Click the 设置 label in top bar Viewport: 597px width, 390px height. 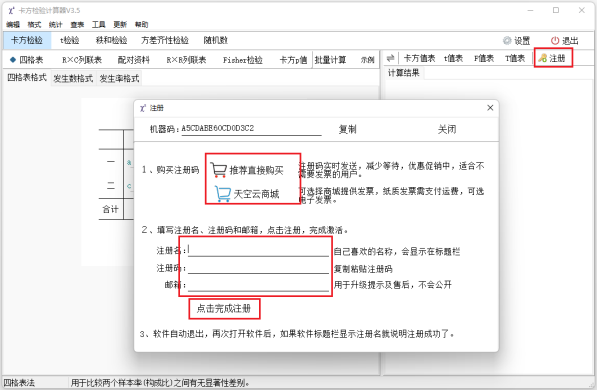[x=522, y=41]
